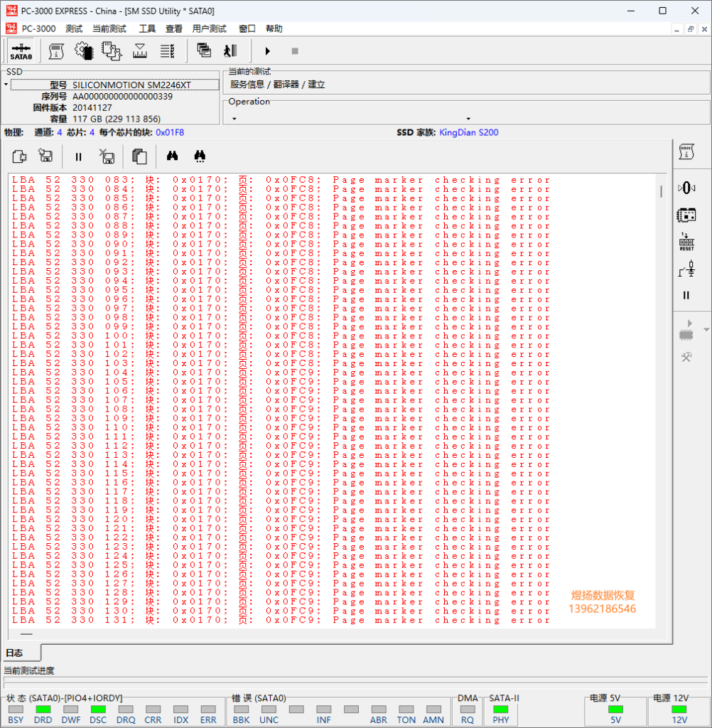Open the 测试 menu
This screenshot has width=712, height=728.
click(74, 28)
